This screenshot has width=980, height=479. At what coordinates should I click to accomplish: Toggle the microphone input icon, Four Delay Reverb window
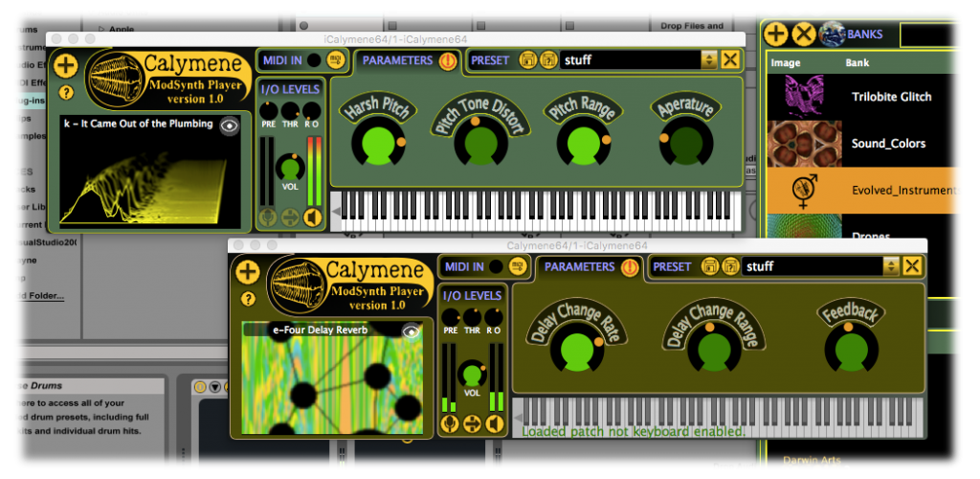450,423
